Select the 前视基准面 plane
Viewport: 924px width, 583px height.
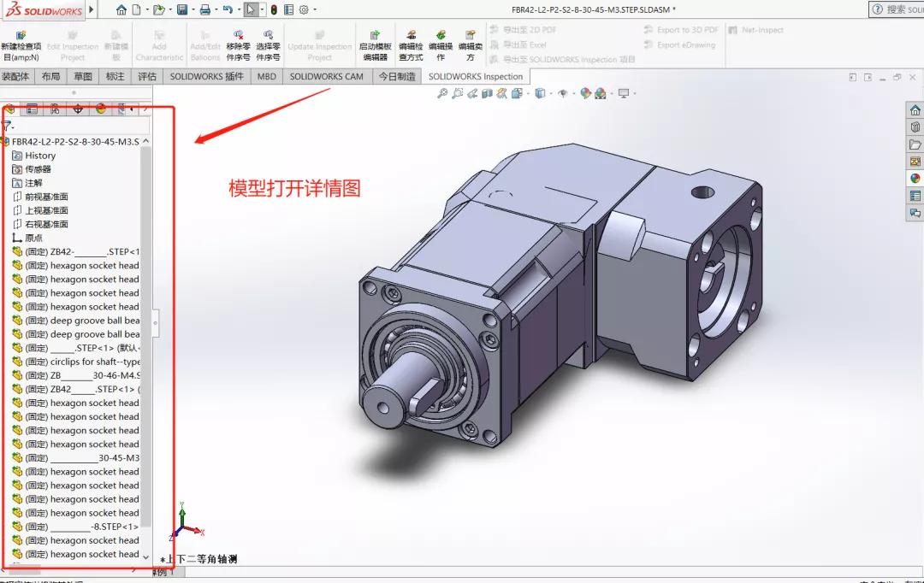pyautogui.click(x=45, y=196)
